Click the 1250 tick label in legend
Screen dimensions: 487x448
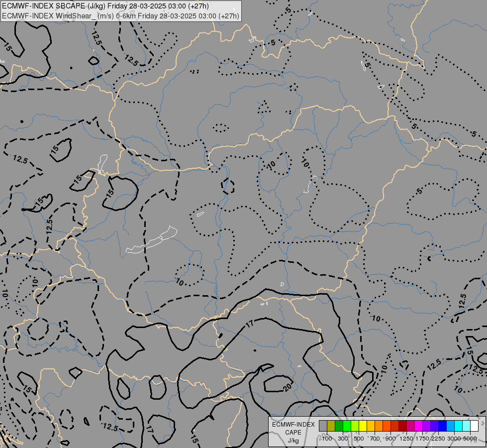coord(406,439)
